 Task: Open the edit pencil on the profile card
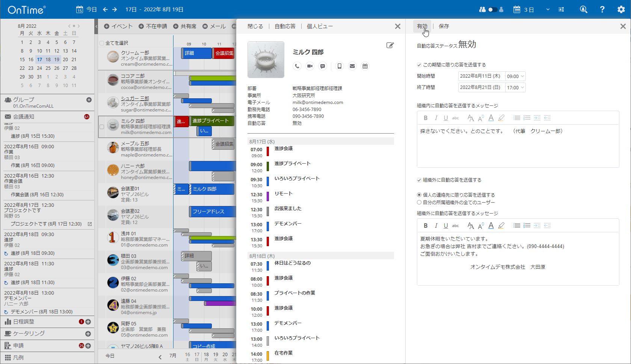point(390,45)
